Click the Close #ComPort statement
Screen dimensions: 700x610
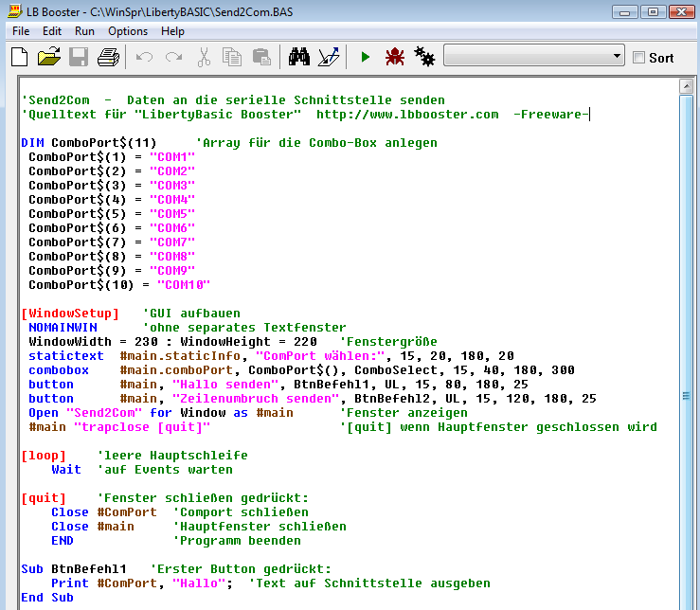coord(104,512)
